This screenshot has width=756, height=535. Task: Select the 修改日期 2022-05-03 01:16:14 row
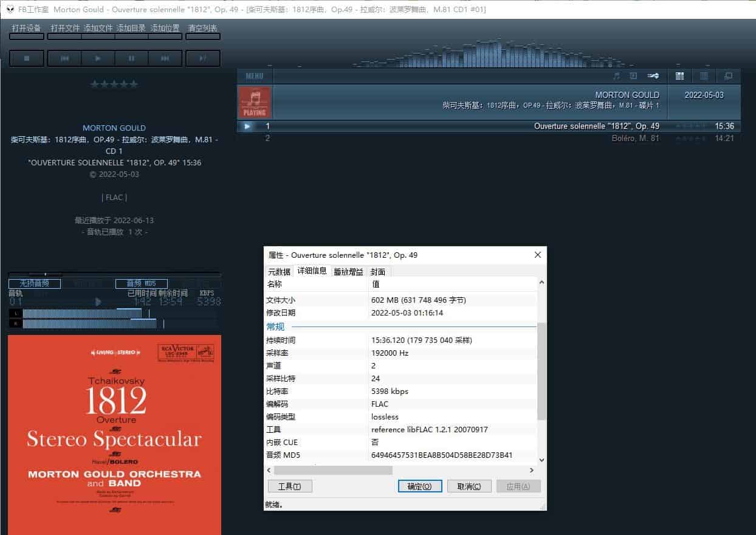point(401,313)
